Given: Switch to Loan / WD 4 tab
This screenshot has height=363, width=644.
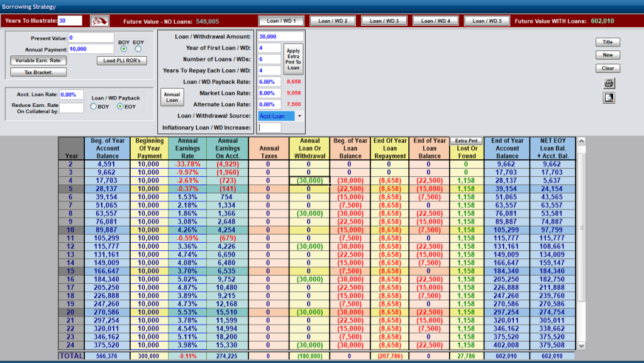Looking at the screenshot, I should tap(435, 21).
